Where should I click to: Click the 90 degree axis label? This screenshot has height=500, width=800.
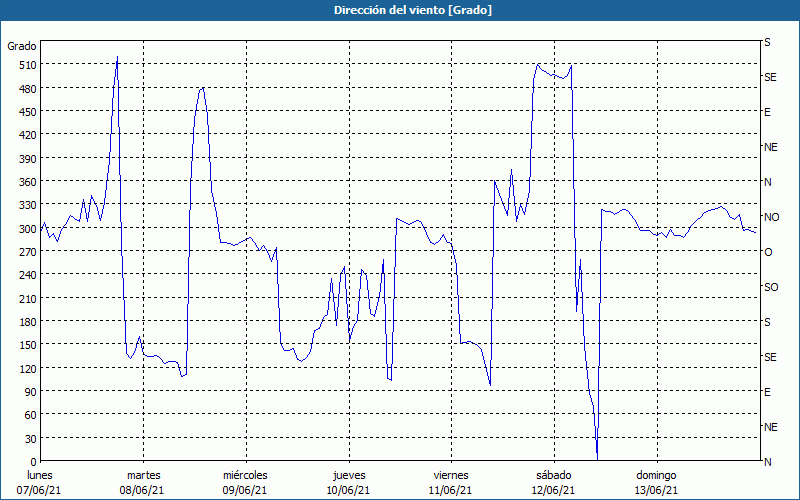[31, 392]
